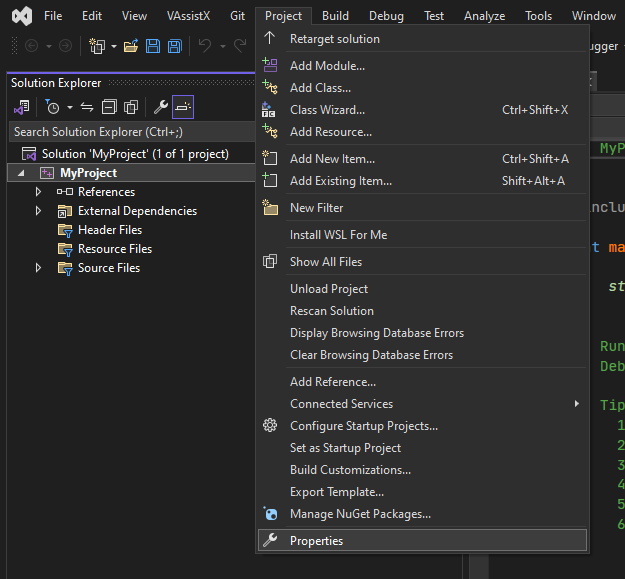Collapse the MyProject node arrow
This screenshot has height=579, width=625.
pyautogui.click(x=21, y=173)
